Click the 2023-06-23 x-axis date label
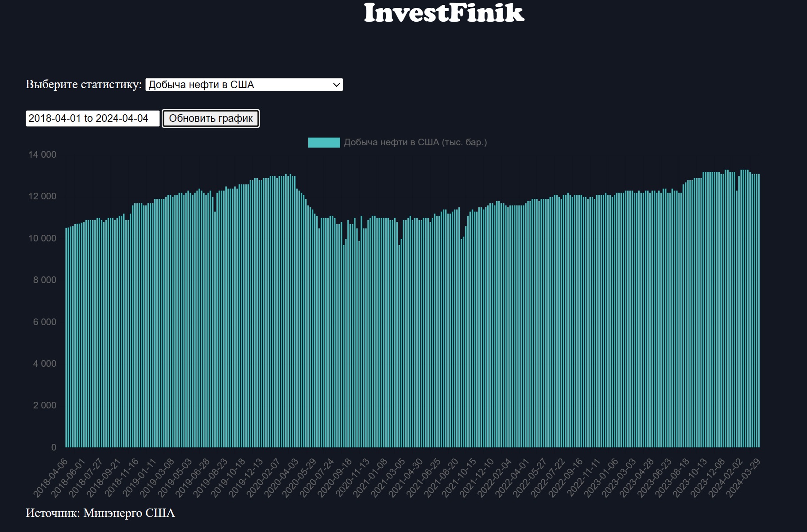 (654, 478)
